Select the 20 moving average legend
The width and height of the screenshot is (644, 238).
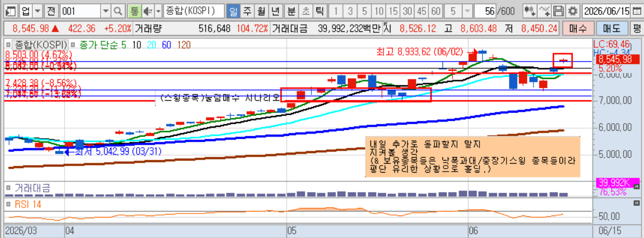click(x=152, y=45)
